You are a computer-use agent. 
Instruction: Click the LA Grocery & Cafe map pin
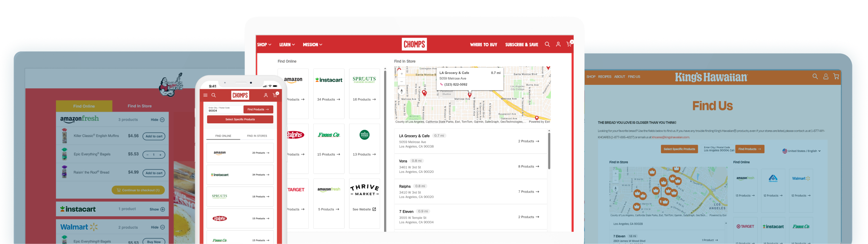tap(469, 95)
